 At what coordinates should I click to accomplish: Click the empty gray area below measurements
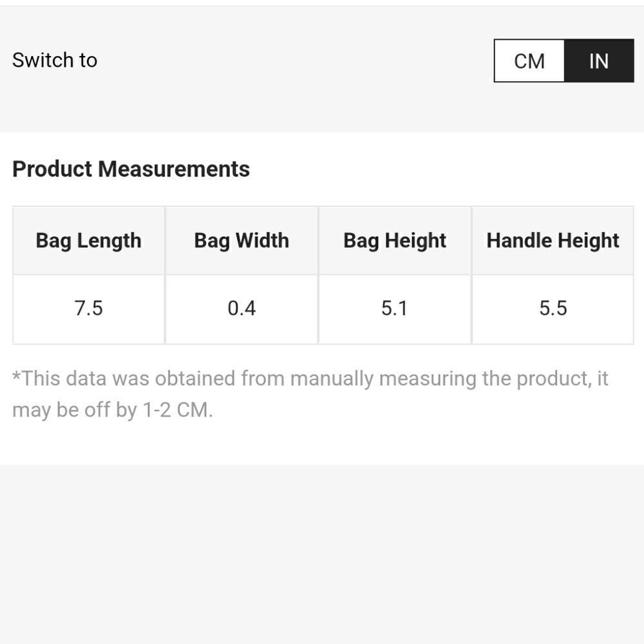point(322,554)
